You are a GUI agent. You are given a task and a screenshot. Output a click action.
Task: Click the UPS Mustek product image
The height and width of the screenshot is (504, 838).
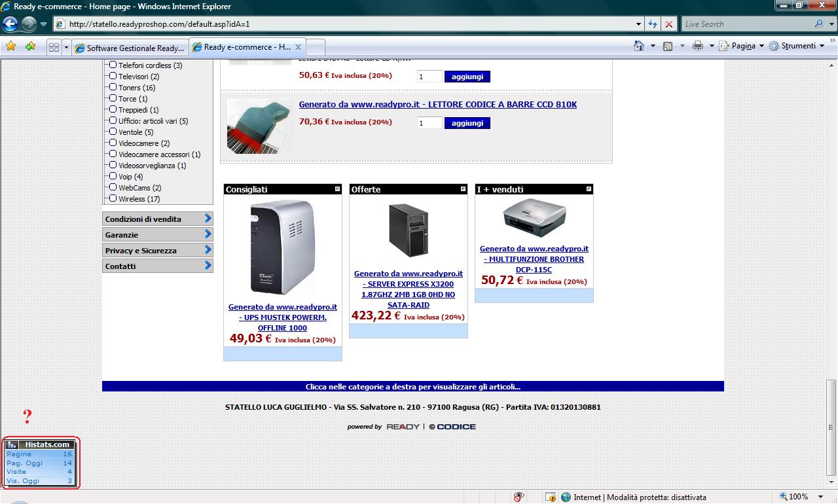283,247
